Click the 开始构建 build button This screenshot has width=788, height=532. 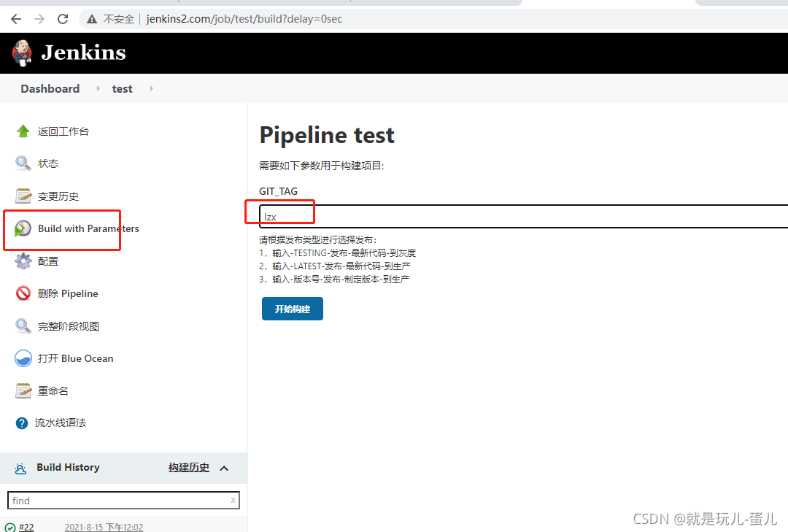(x=293, y=309)
